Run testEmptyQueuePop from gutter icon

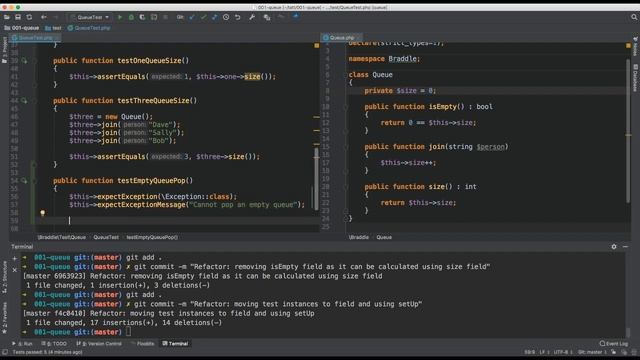tap(24, 180)
